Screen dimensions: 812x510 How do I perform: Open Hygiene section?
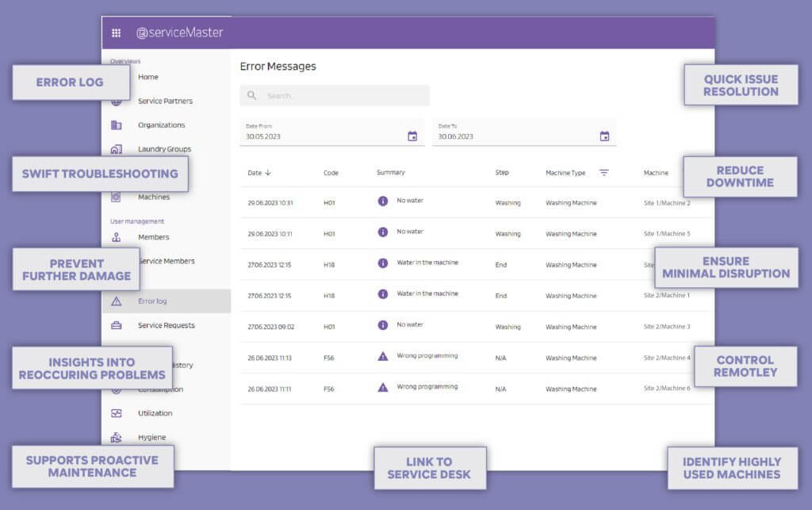pos(151,437)
